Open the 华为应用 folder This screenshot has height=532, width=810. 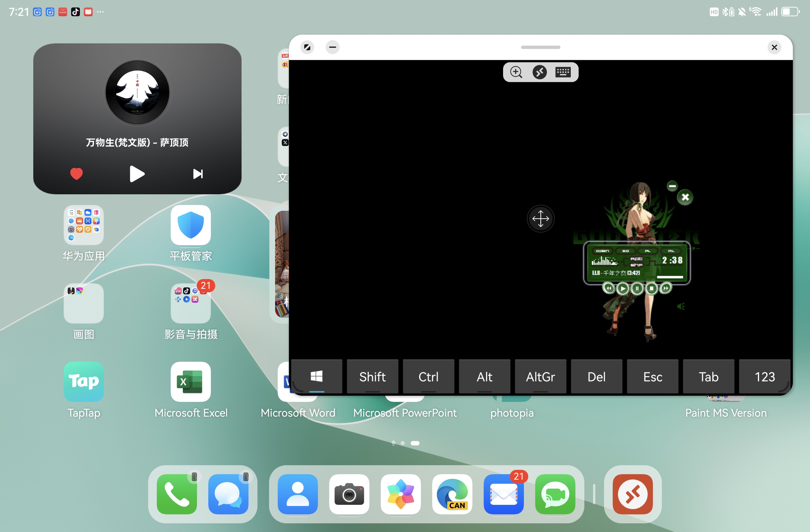point(84,225)
